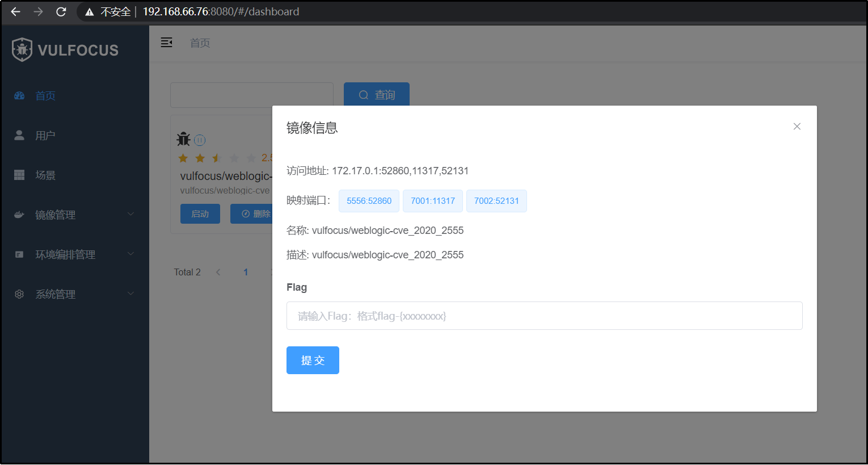868x465 pixels.
Task: Collapse the sidebar using the hamburger icon
Action: (x=166, y=42)
